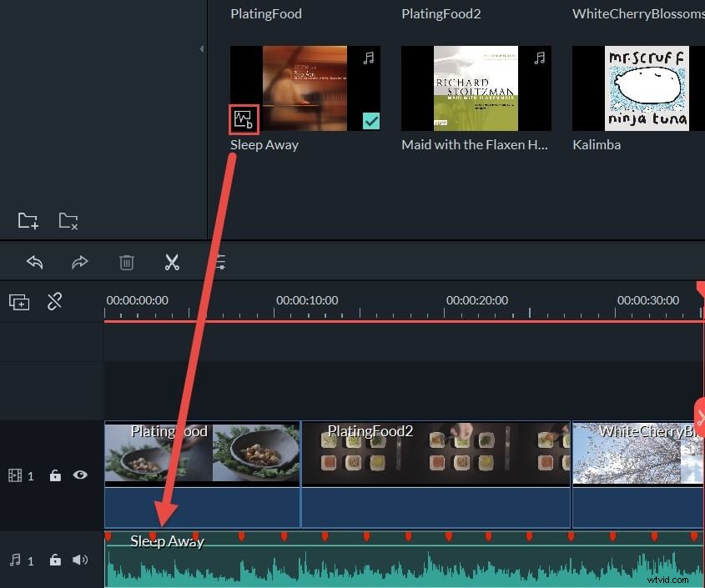Mute audio track 1 with the speaker icon
705x588 pixels.
coord(80,560)
